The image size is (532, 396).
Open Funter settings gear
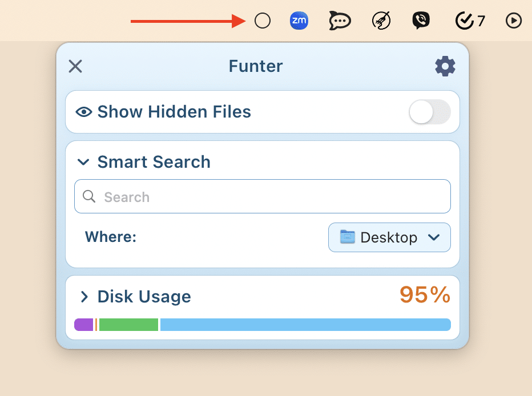445,66
